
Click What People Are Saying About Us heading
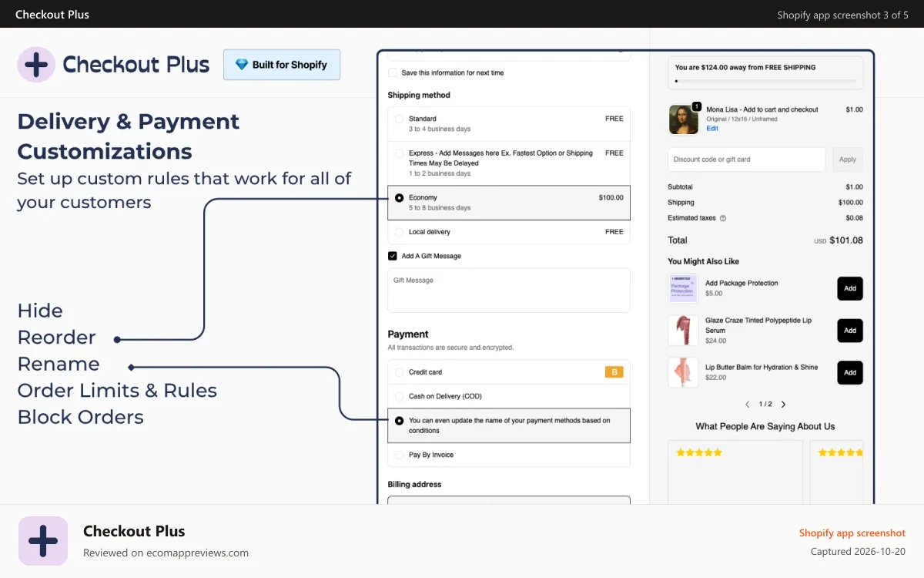(765, 426)
